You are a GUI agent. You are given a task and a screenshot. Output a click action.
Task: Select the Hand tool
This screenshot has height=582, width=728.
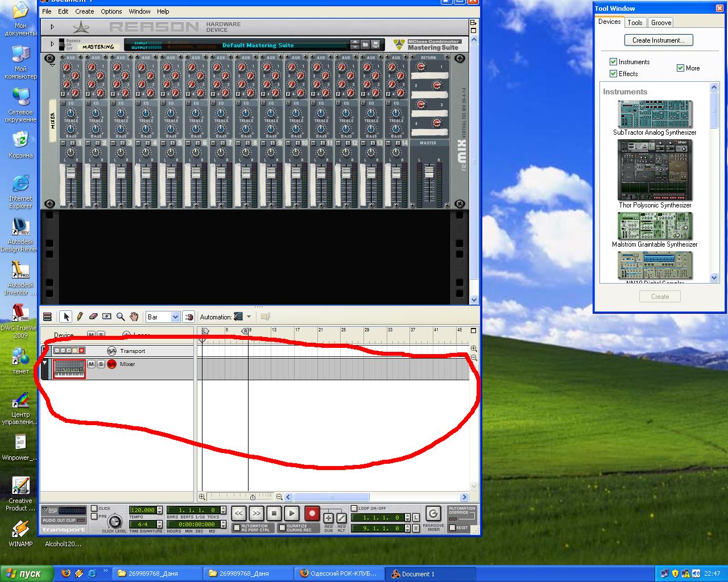134,317
